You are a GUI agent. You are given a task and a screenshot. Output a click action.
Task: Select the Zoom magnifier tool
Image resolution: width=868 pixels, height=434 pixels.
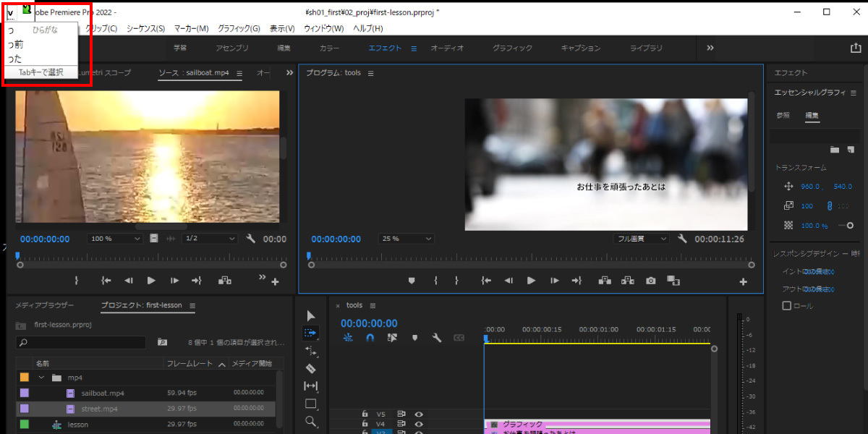pos(311,421)
